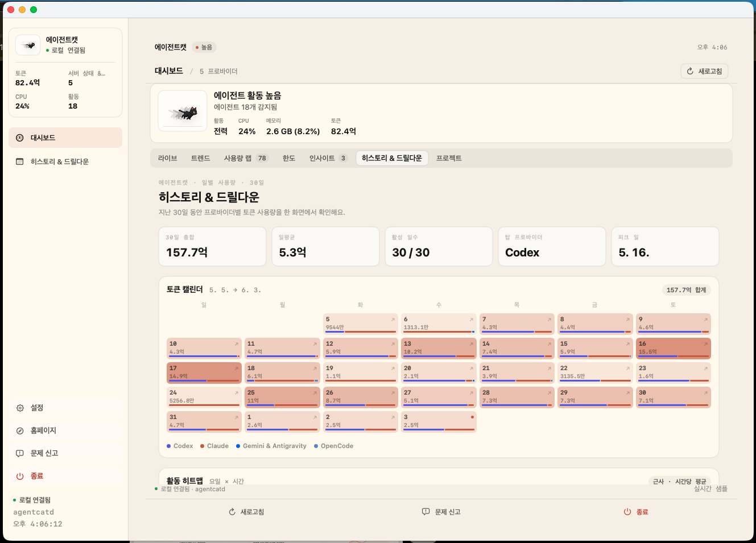Click the Claude legend color dot
This screenshot has height=543, width=756.
click(x=203, y=446)
